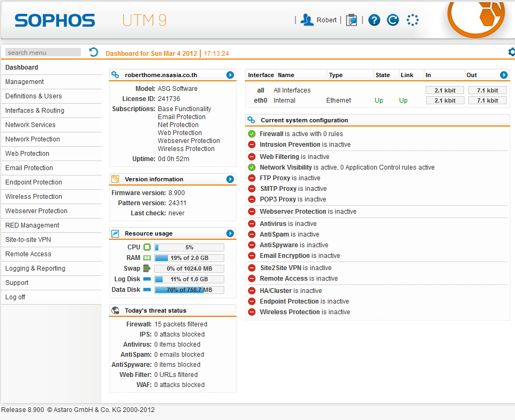Viewport: 515px width, 420px height.
Task: Click the refresh arrow beside search menu
Action: (x=94, y=52)
